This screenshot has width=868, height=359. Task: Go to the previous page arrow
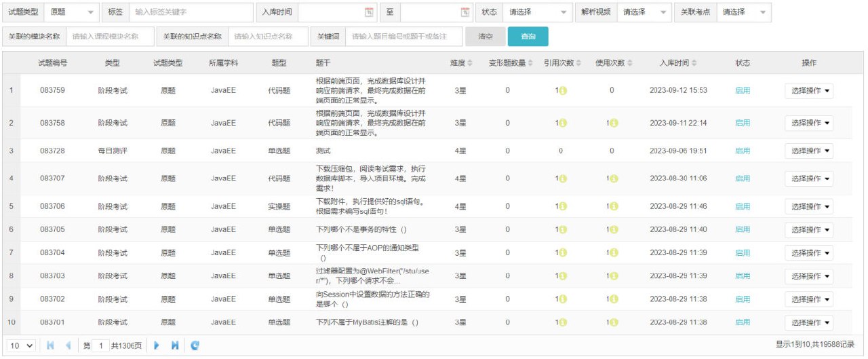(x=68, y=345)
